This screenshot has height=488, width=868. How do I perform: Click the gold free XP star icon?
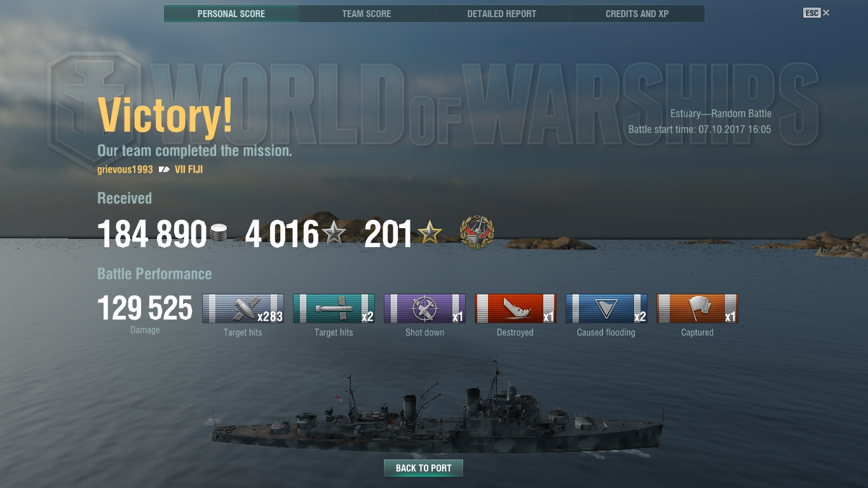[430, 233]
